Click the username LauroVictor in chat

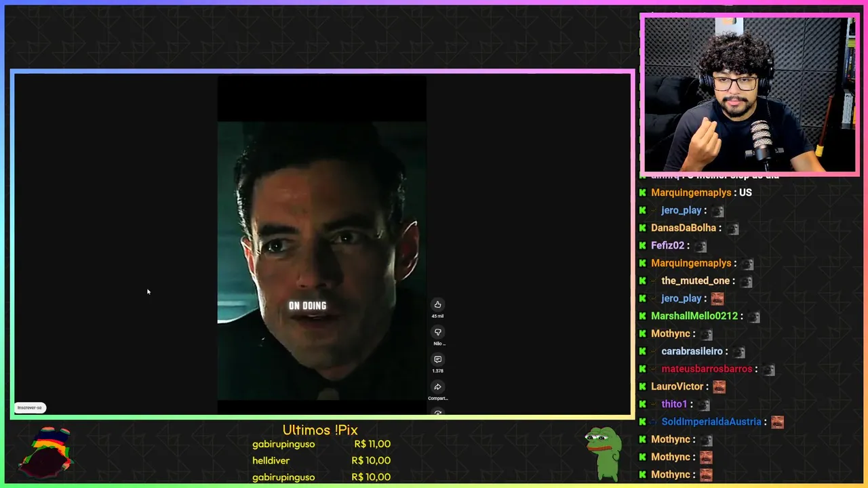[x=677, y=386]
